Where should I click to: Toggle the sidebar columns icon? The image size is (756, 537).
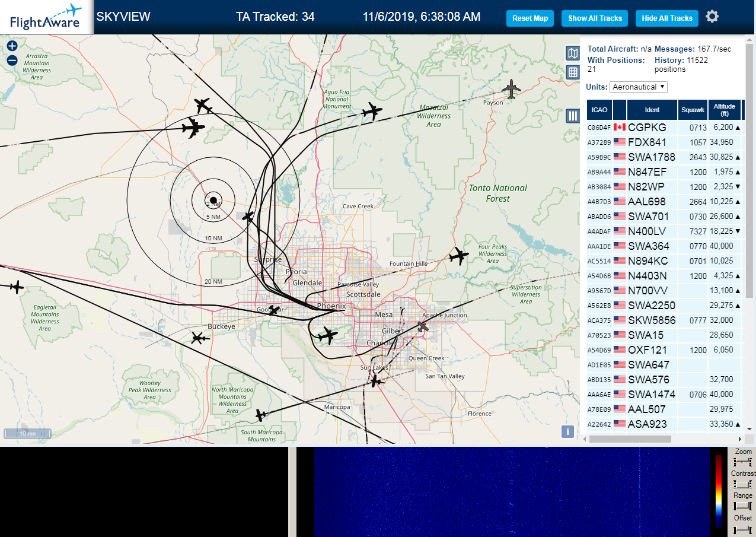[x=573, y=116]
